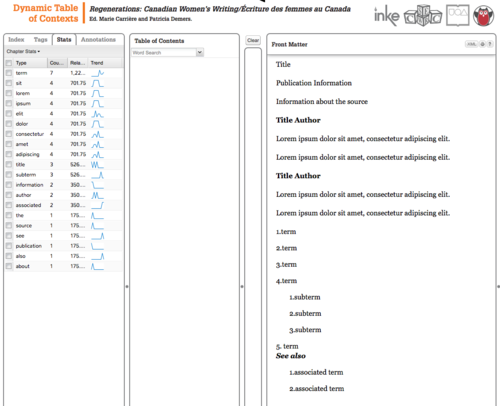Select the word 'also' in stats list
Screen dimensions: 500x406
(x=20, y=256)
